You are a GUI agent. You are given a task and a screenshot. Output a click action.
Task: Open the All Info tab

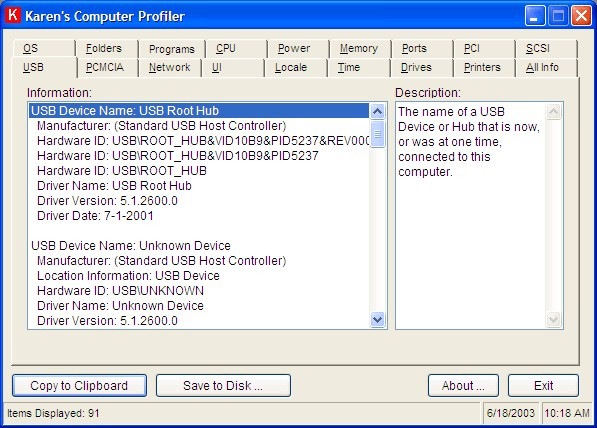click(546, 67)
